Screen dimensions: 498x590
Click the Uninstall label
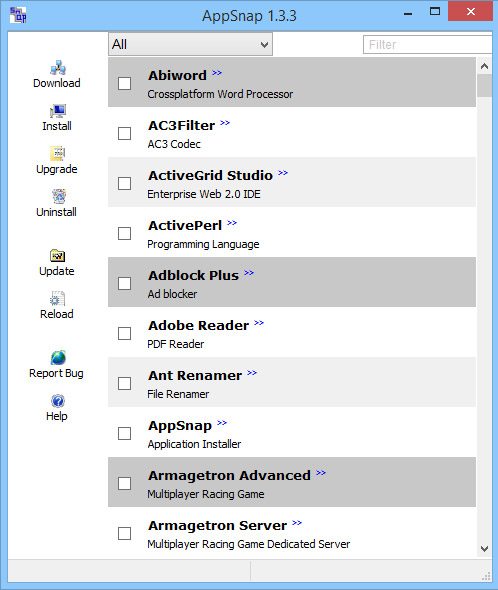56,212
